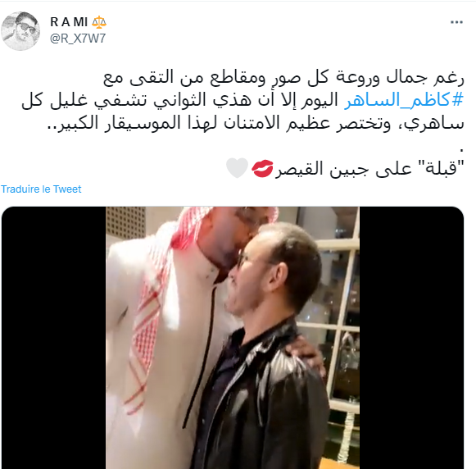Open the tweet via its first text line
The width and height of the screenshot is (476, 469).
pos(283,78)
